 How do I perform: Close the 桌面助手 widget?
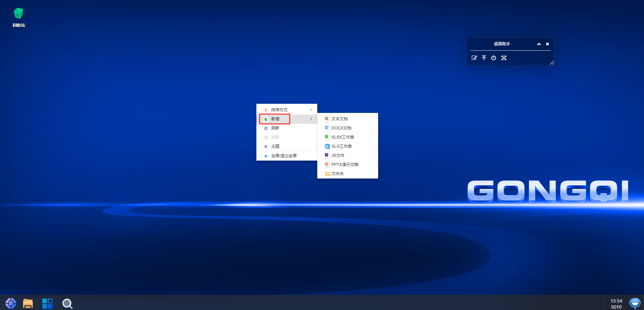click(547, 44)
